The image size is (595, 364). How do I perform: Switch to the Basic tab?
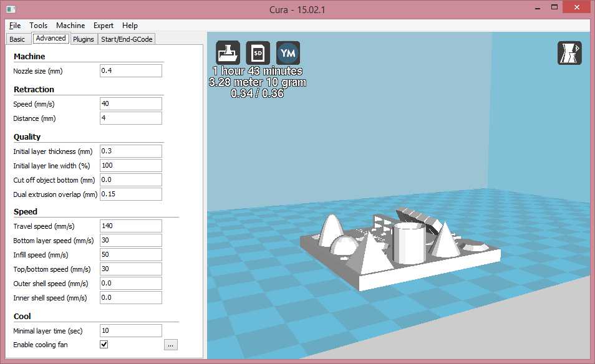[x=17, y=39]
